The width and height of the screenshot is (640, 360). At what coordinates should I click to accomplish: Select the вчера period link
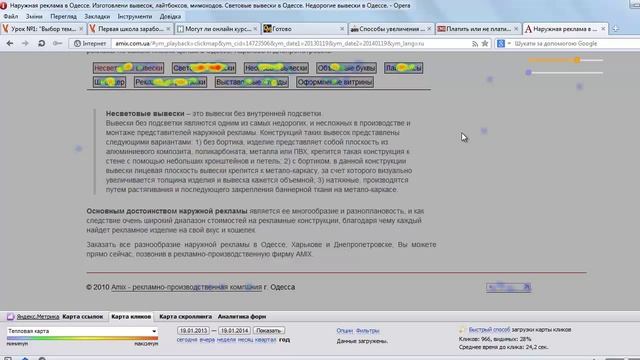pyautogui.click(x=207, y=340)
